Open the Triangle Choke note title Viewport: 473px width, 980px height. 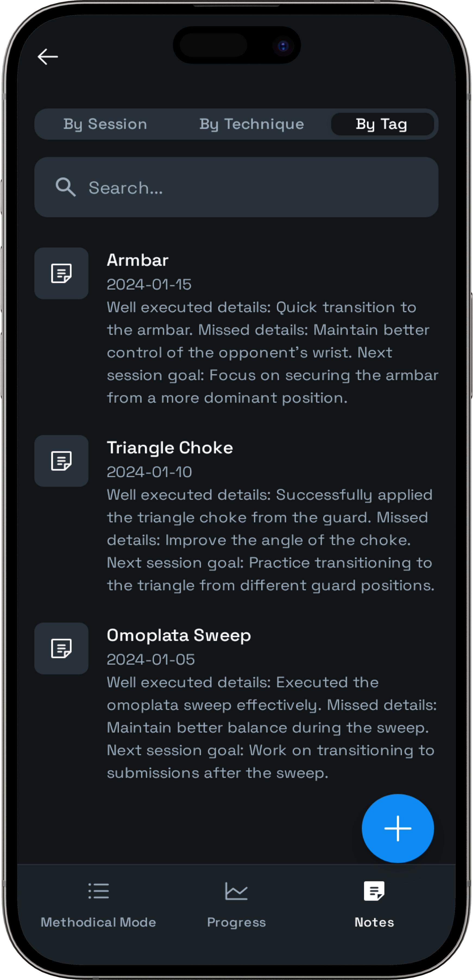170,448
